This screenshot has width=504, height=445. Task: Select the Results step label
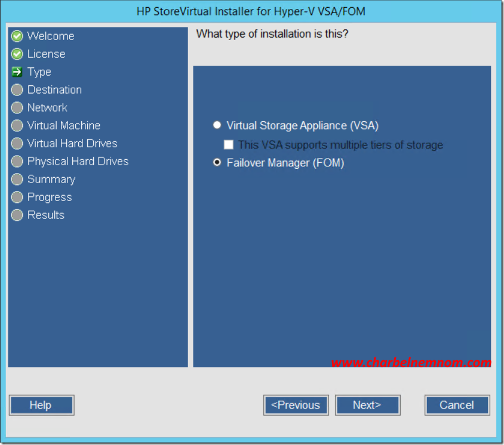coord(46,215)
